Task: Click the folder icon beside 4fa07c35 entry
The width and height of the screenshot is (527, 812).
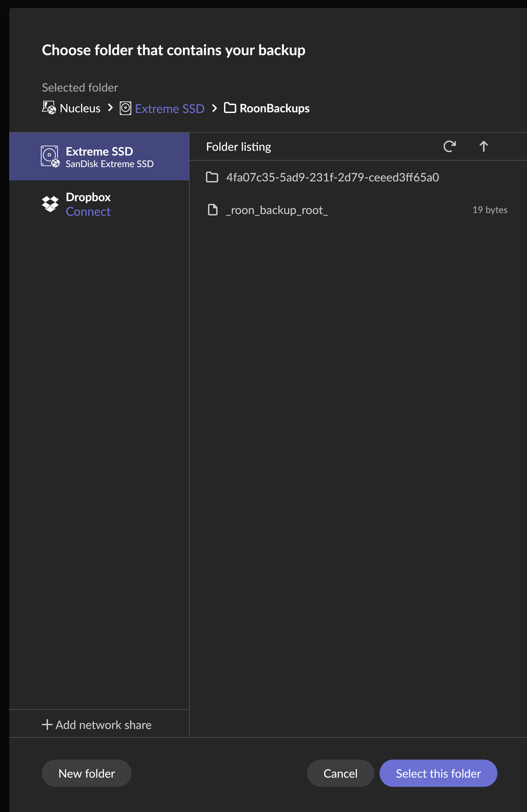Action: (x=212, y=177)
